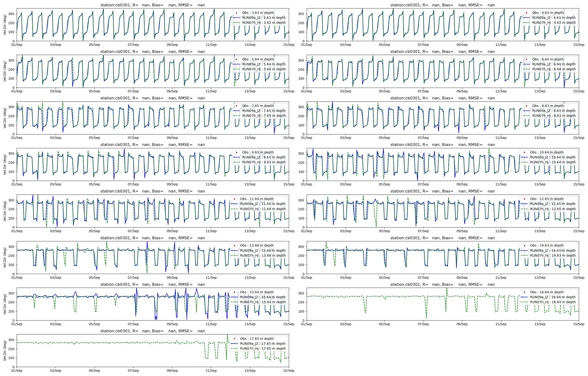
Task: Click the 'Obs : 3.63 m depth' legend entry
Action: coord(258,13)
